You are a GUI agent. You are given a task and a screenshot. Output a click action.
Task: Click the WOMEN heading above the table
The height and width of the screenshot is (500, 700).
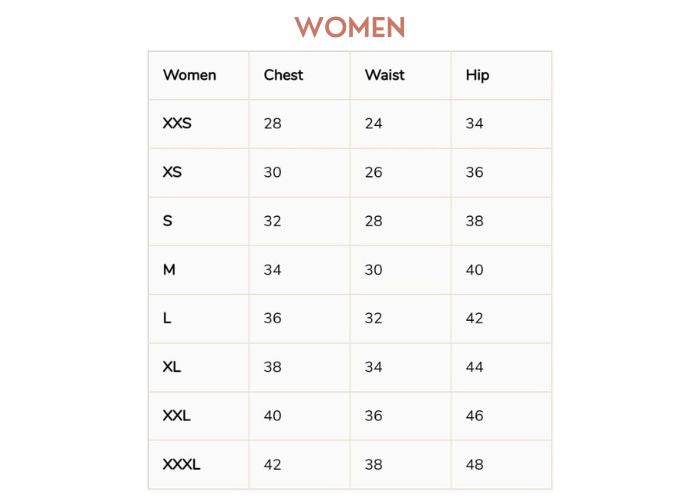point(350,27)
